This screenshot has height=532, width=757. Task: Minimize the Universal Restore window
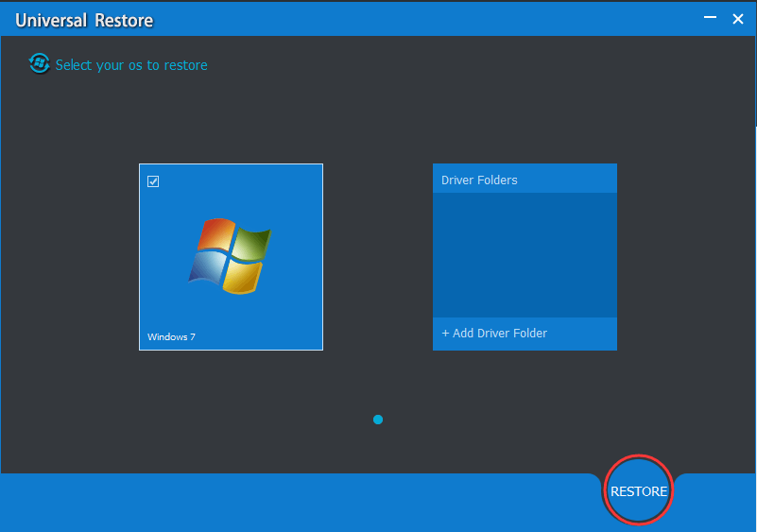click(x=710, y=18)
